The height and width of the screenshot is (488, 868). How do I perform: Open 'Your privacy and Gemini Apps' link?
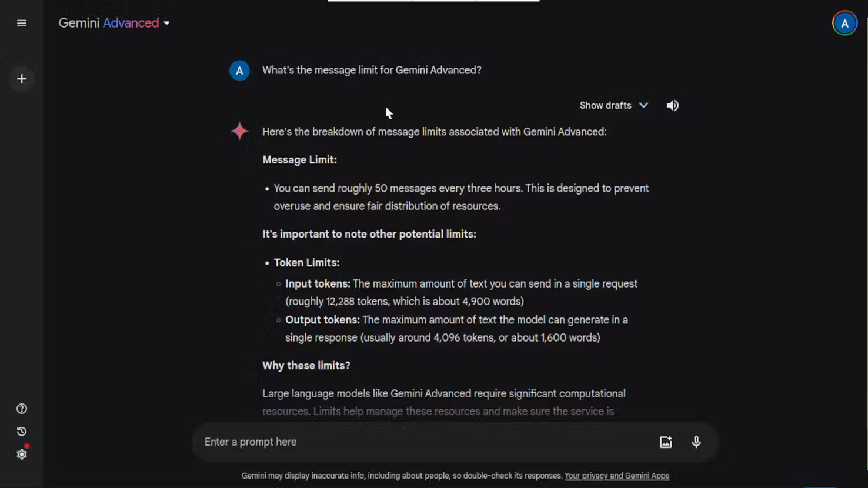coord(616,476)
